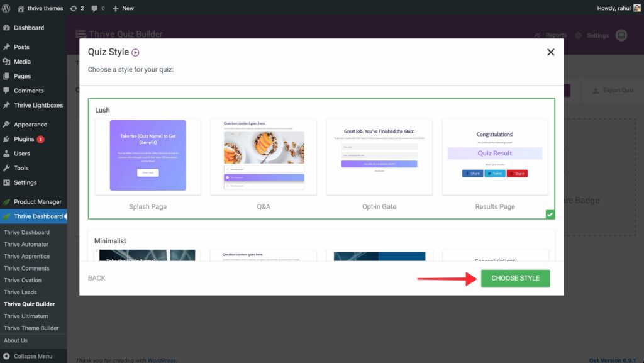This screenshot has height=363, width=644.
Task: Click the Collapse Menu arrow icon
Action: pos(7,356)
